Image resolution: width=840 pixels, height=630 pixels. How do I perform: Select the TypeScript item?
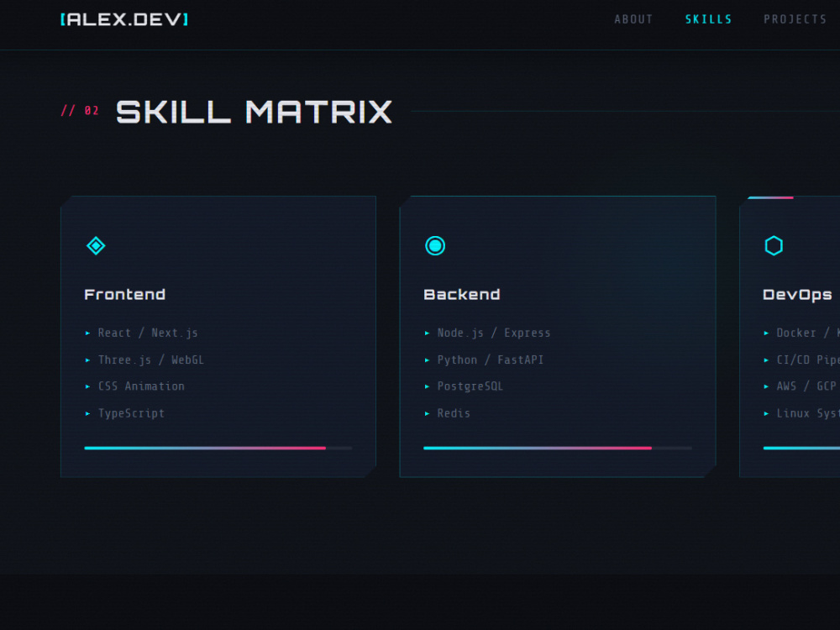(x=131, y=413)
